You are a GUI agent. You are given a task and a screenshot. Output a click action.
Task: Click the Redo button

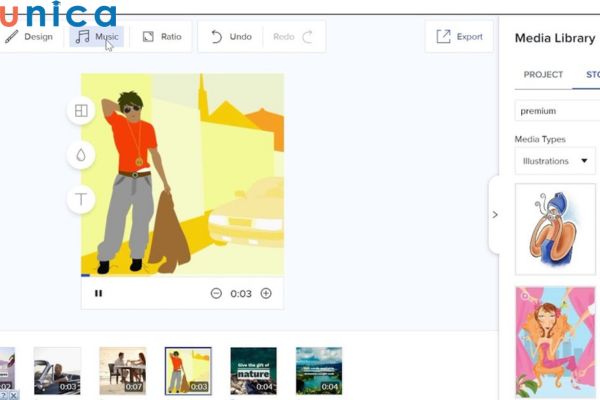[x=293, y=37]
